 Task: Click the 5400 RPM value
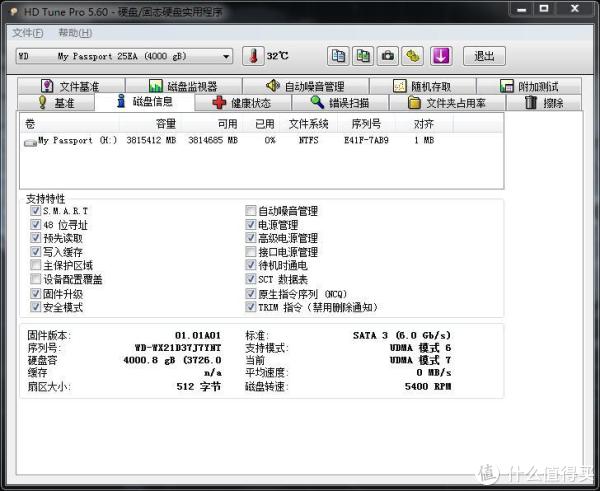[428, 387]
